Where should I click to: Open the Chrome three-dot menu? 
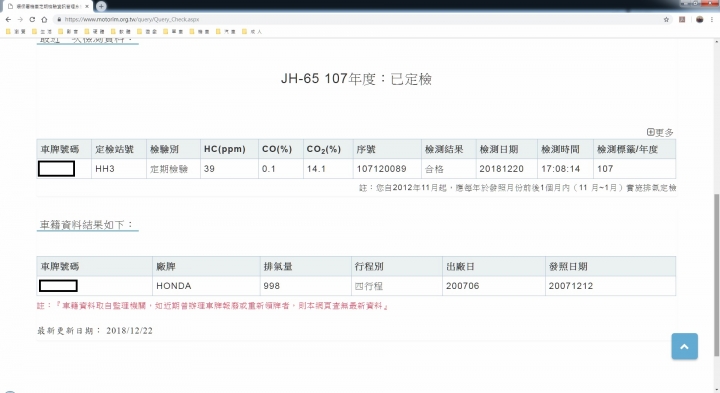[x=712, y=20]
